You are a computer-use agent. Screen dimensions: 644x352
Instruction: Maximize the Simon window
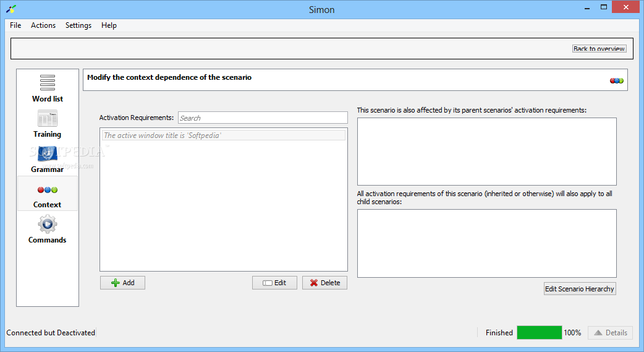(603, 7)
